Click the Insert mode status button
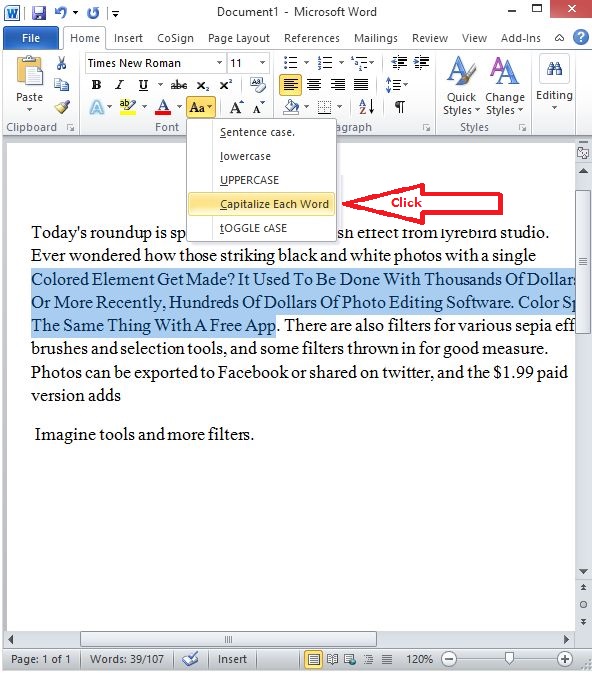592x673 pixels. [x=232, y=659]
